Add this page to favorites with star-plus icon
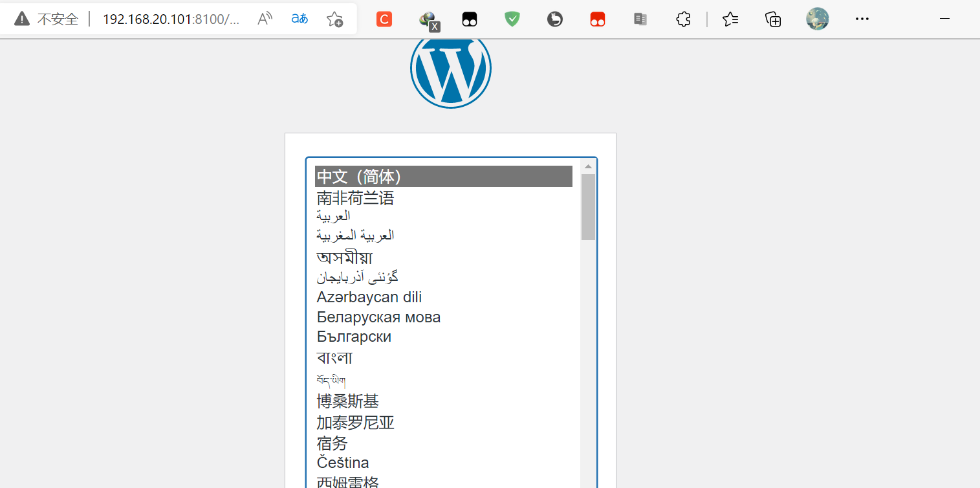 click(x=334, y=19)
